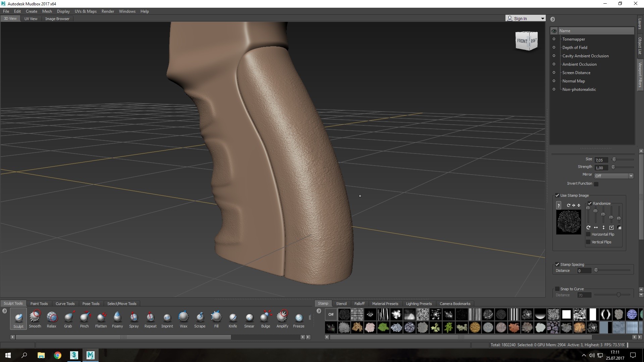Screen dimensions: 644x362
Task: Enable the Horizontal Flip checkbox
Action: point(588,234)
